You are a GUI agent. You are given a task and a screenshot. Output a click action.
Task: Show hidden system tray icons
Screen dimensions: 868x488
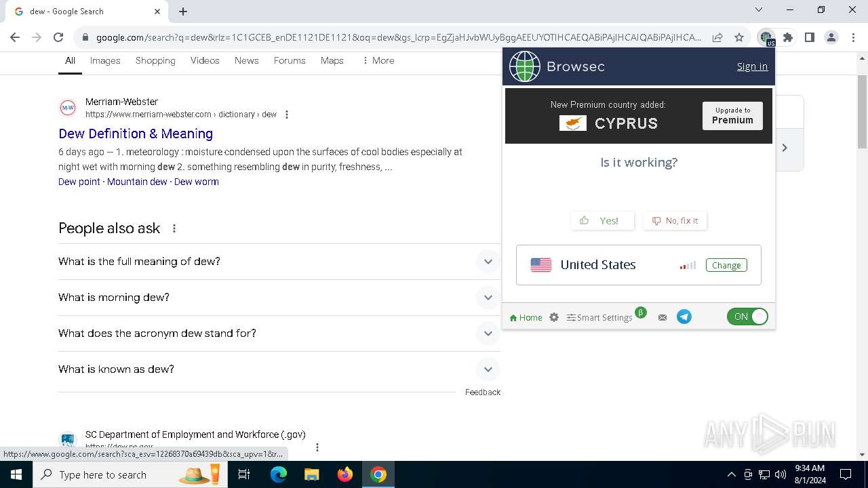(x=731, y=474)
